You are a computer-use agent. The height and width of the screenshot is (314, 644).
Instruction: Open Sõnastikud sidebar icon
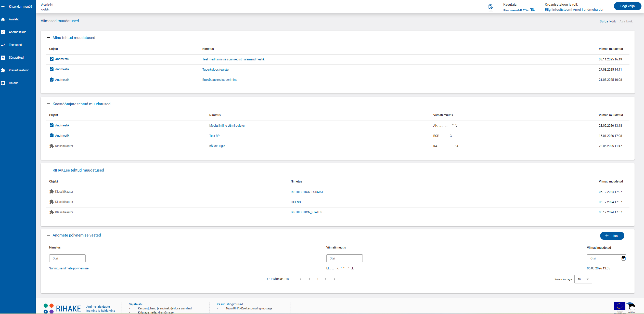(x=3, y=58)
